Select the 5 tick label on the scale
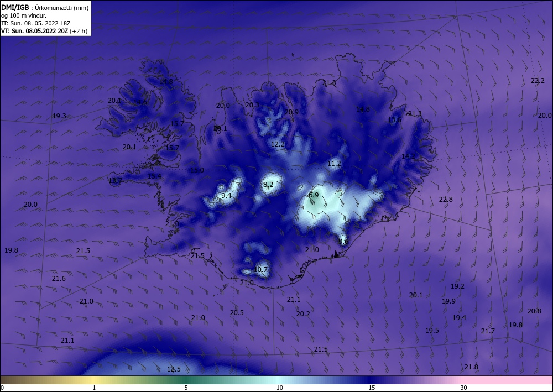553x392 pixels. pos(186,388)
